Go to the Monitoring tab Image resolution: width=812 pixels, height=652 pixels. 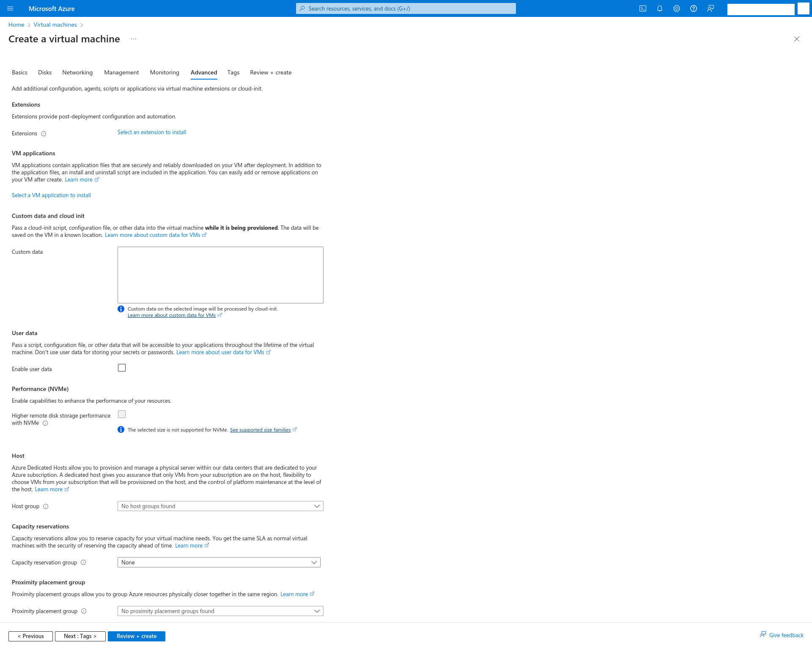tap(165, 72)
